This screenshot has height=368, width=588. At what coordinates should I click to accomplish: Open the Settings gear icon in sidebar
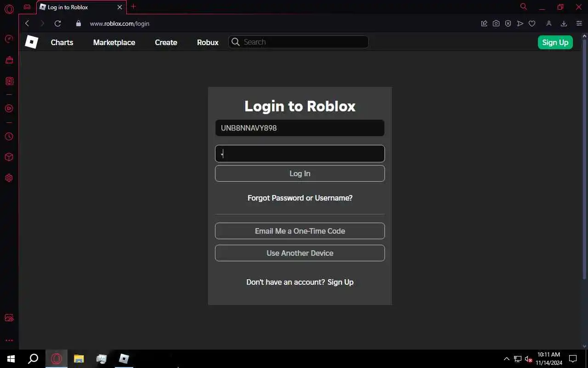[x=9, y=178]
